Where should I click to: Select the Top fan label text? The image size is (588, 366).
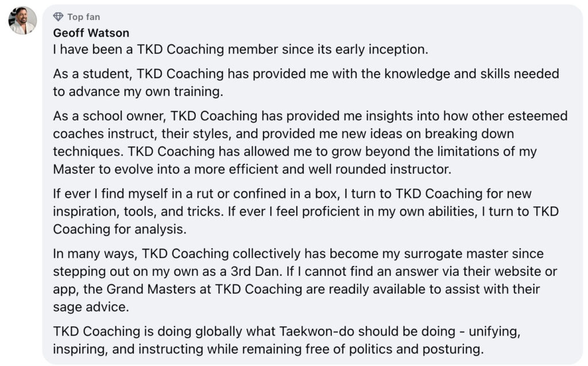[84, 17]
